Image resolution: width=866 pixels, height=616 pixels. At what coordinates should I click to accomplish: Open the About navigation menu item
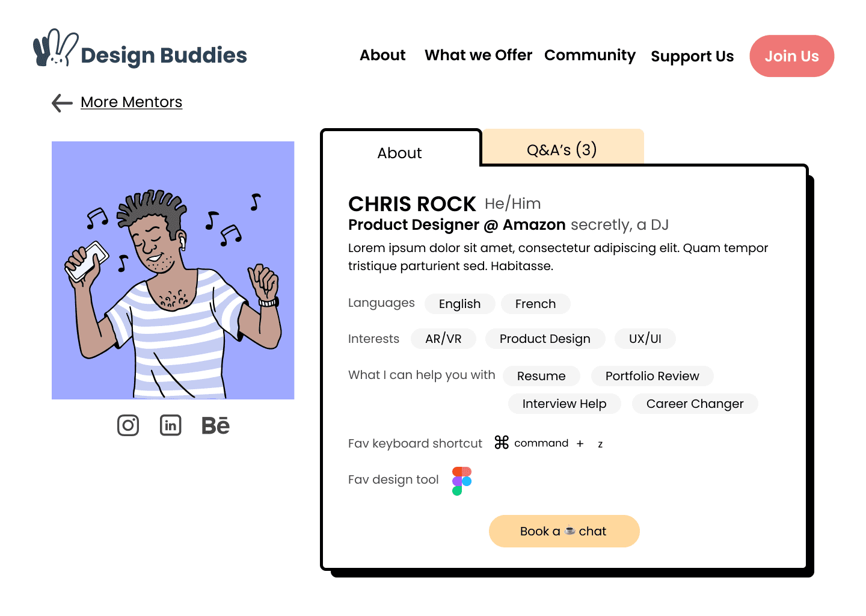click(x=382, y=55)
